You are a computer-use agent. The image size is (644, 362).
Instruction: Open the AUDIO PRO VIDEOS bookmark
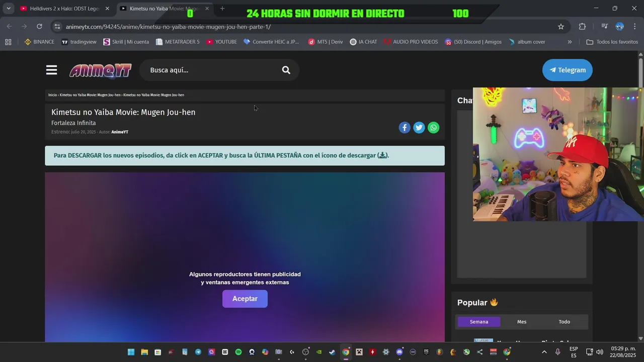point(411,42)
